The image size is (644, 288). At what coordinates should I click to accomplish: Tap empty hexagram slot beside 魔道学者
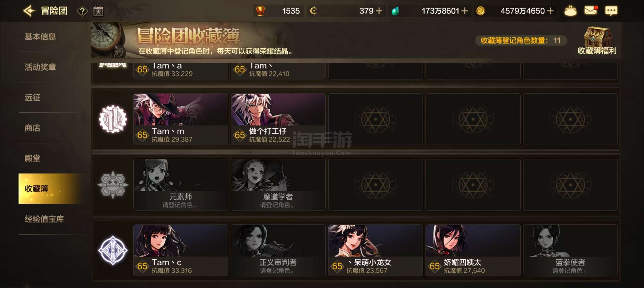click(x=375, y=185)
